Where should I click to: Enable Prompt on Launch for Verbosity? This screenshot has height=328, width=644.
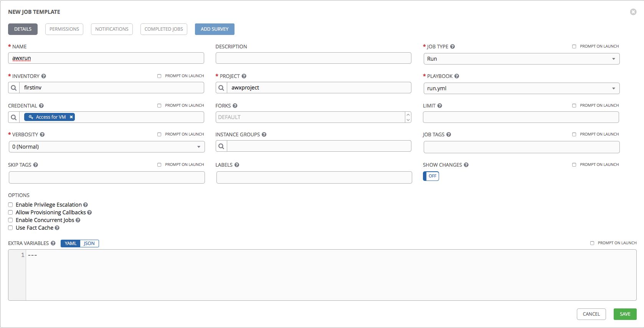coord(159,134)
